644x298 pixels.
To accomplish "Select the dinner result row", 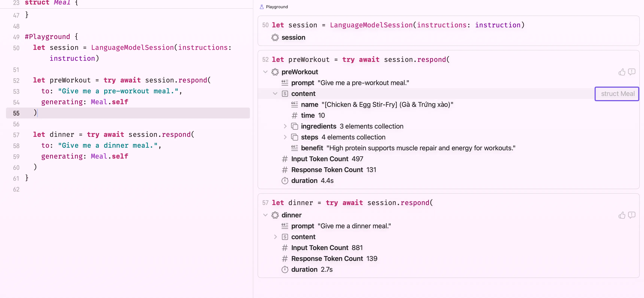I will click(448, 215).
